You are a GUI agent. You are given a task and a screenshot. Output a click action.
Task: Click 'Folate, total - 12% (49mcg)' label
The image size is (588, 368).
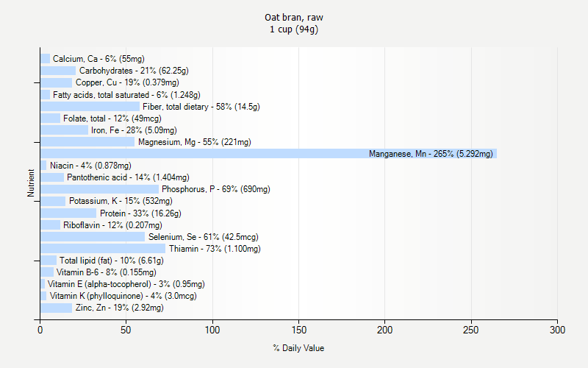112,118
